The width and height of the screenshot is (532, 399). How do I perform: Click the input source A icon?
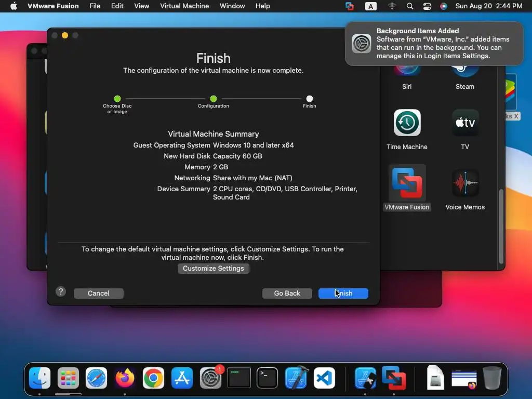tap(370, 6)
